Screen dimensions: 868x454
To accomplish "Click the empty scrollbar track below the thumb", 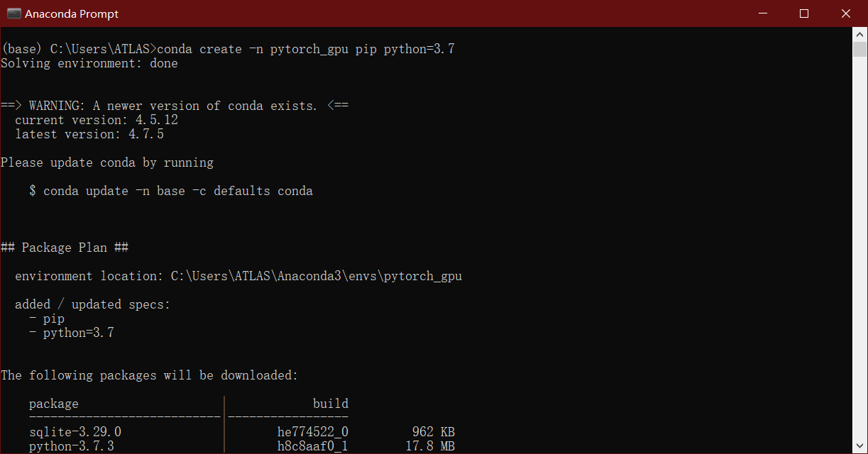I will [x=860, y=248].
